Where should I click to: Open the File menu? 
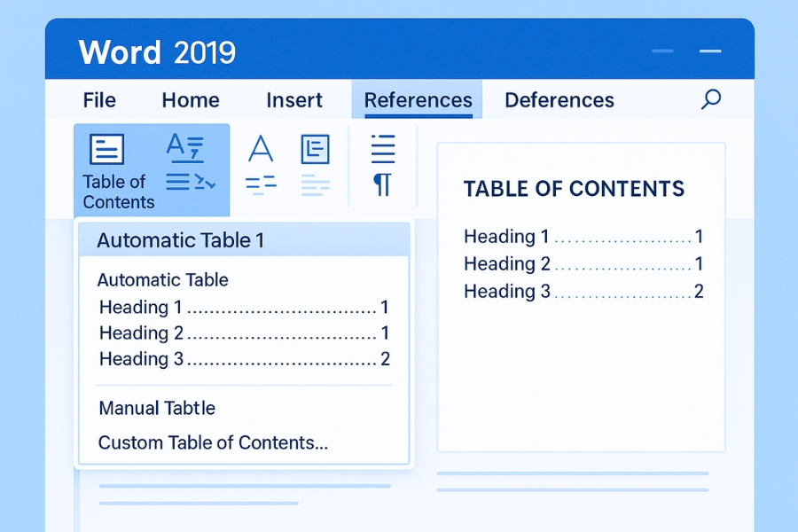pyautogui.click(x=98, y=100)
